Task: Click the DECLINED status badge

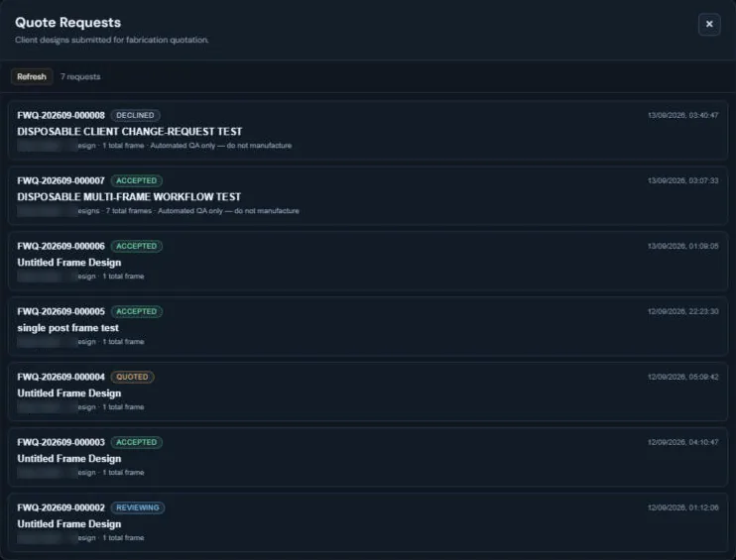Action: coord(135,115)
